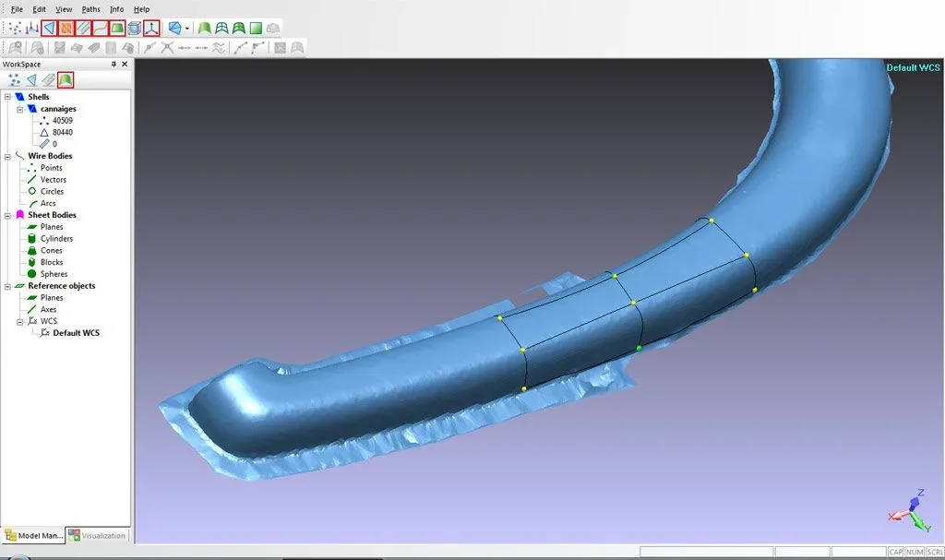Click the curve path display toolbar icon

(100, 28)
